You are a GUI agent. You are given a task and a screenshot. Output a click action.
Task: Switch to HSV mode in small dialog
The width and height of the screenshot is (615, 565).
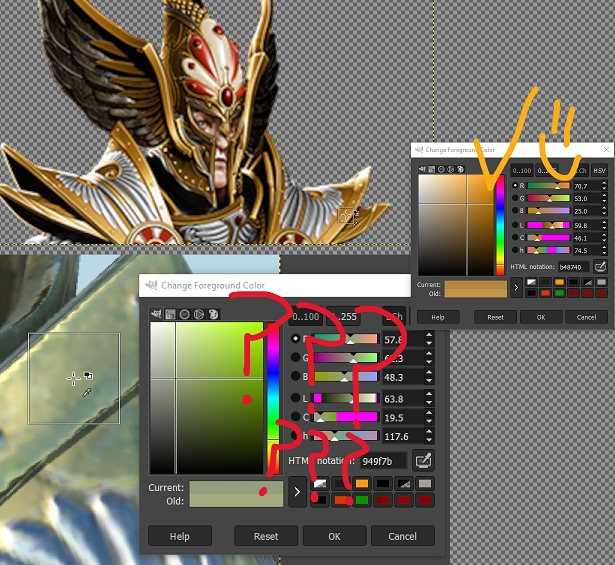(600, 171)
